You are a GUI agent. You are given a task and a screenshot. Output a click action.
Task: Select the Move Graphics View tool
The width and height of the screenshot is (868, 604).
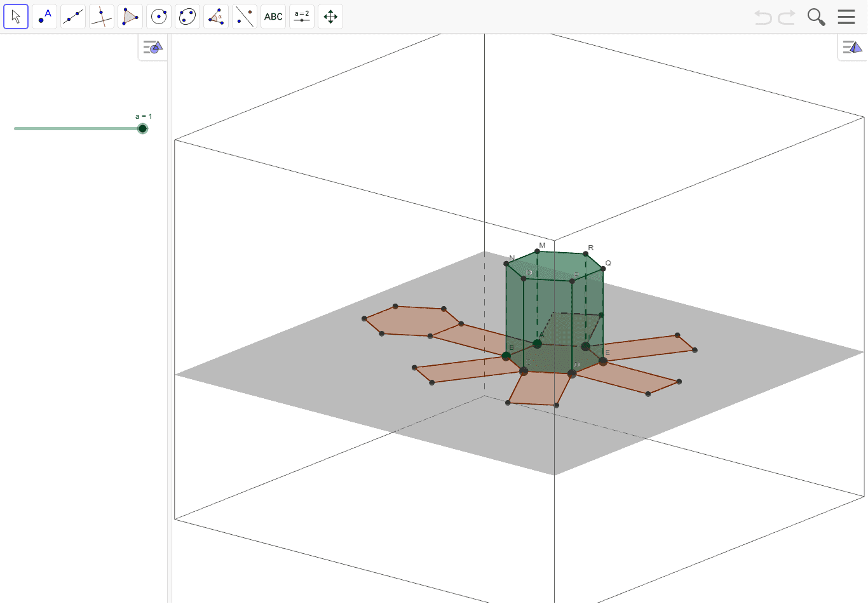point(330,17)
